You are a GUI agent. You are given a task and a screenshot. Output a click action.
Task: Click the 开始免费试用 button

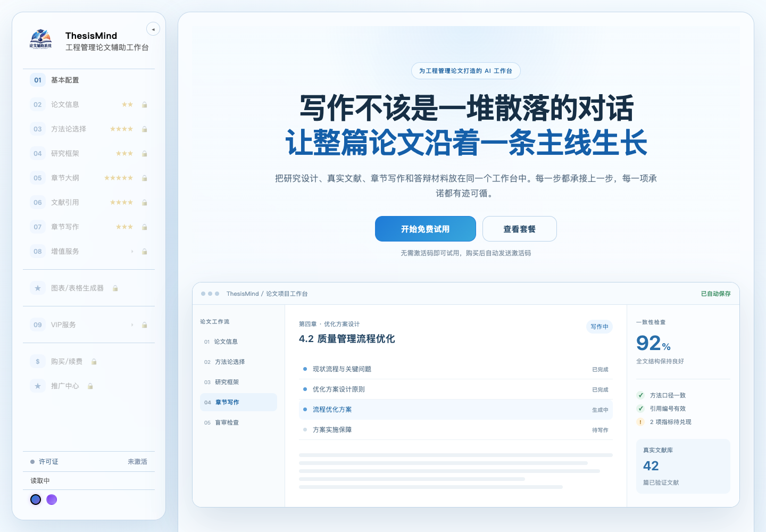[x=426, y=229]
